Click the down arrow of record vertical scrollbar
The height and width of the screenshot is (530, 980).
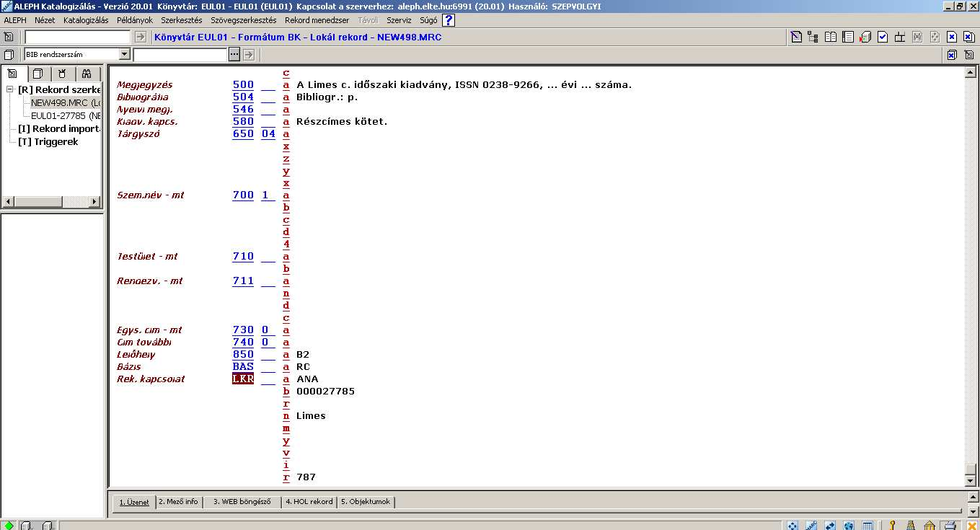970,482
